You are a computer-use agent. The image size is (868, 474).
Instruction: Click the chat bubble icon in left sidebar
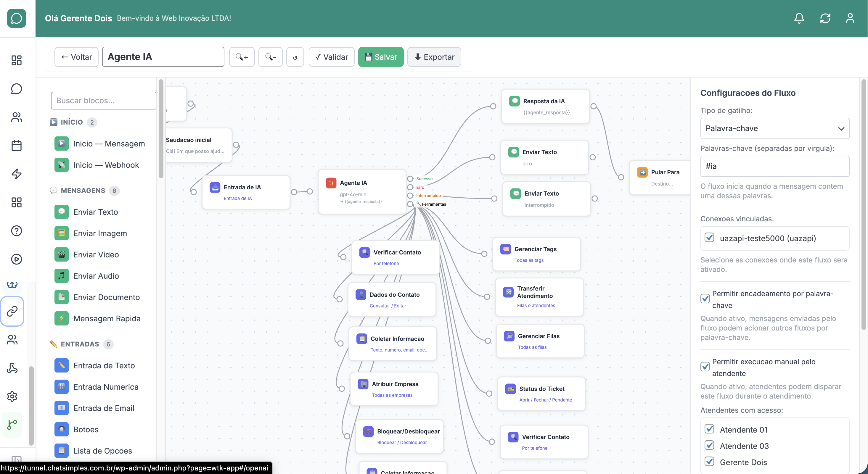pos(16,88)
